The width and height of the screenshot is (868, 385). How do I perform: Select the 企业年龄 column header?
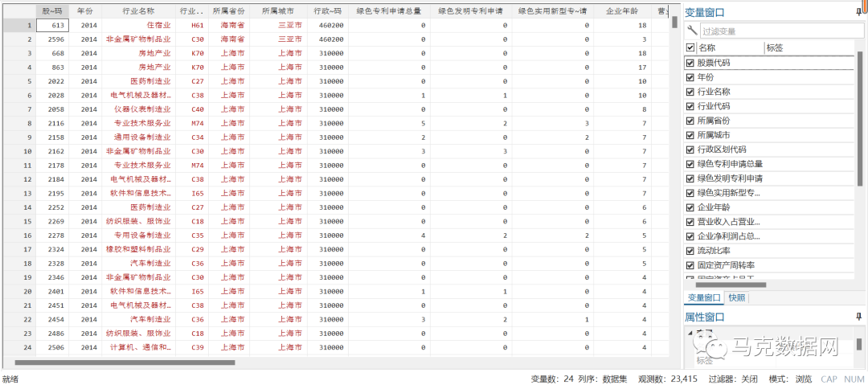622,10
